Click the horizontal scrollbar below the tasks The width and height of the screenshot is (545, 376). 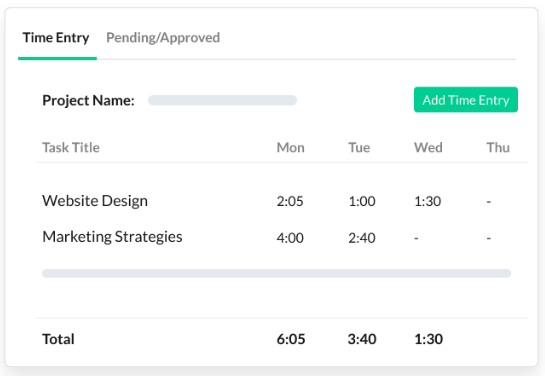(276, 273)
